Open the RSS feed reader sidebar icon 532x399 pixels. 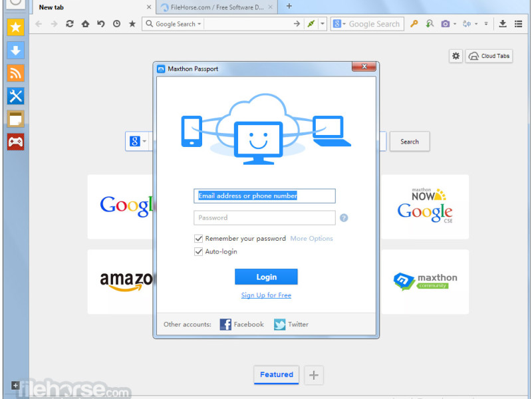[x=15, y=73]
